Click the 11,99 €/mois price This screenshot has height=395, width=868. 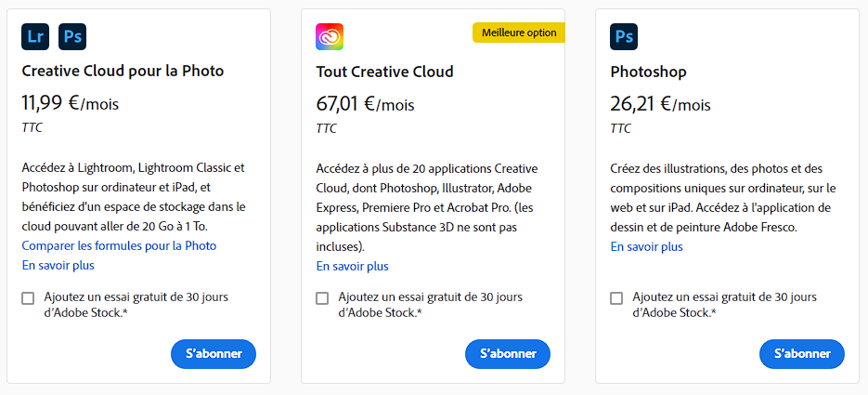click(70, 104)
